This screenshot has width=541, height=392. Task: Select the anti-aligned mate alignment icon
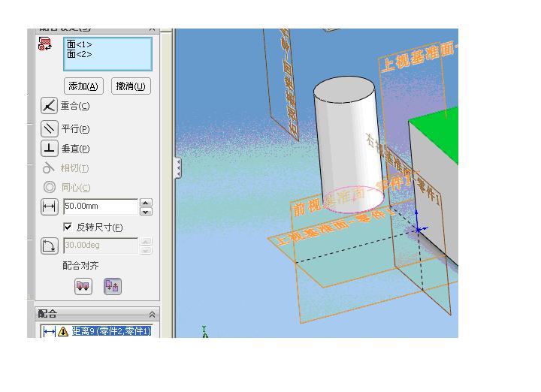tap(113, 286)
